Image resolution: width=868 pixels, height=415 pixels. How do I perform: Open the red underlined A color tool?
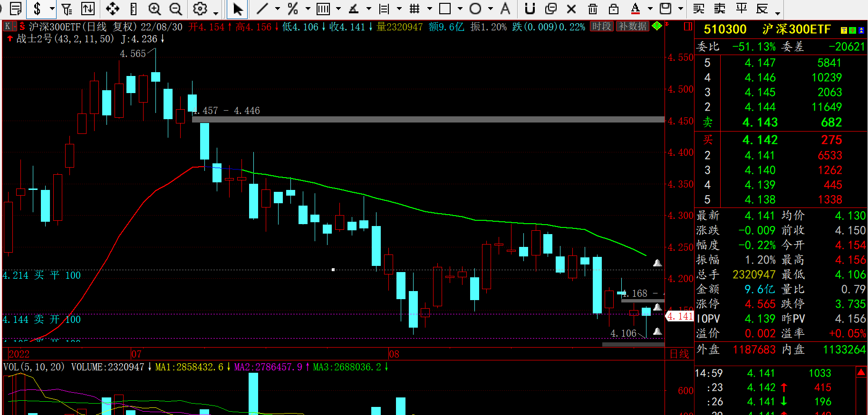pyautogui.click(x=635, y=9)
